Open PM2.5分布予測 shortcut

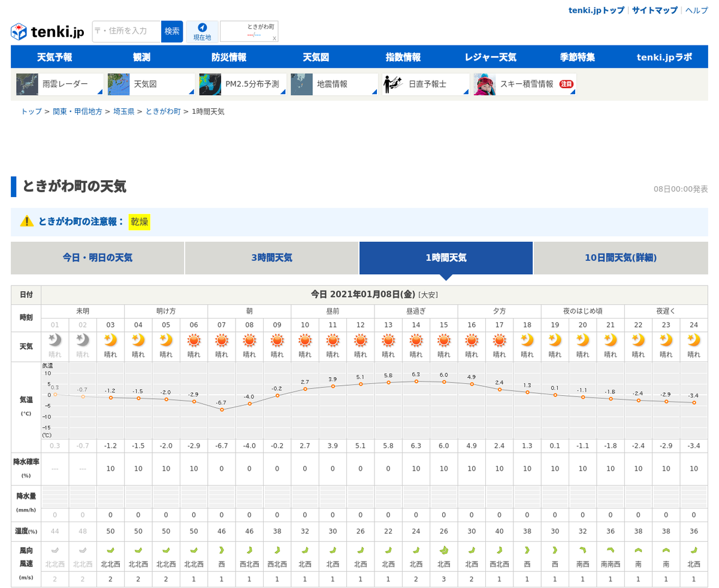coord(243,84)
